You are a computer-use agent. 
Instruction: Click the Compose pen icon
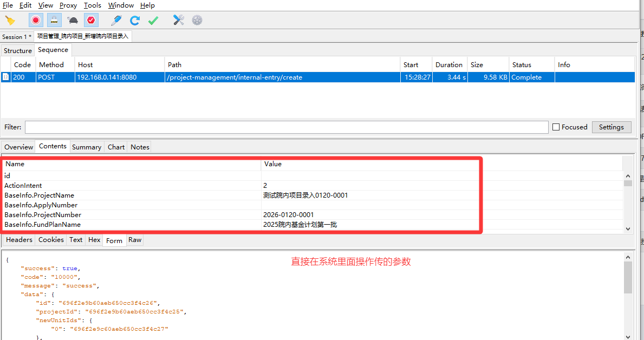pyautogui.click(x=116, y=20)
